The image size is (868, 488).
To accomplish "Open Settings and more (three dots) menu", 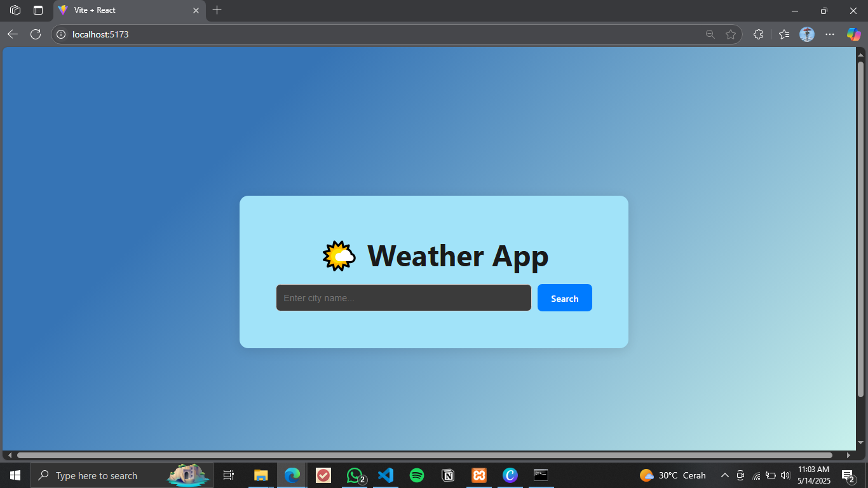I will pyautogui.click(x=830, y=34).
